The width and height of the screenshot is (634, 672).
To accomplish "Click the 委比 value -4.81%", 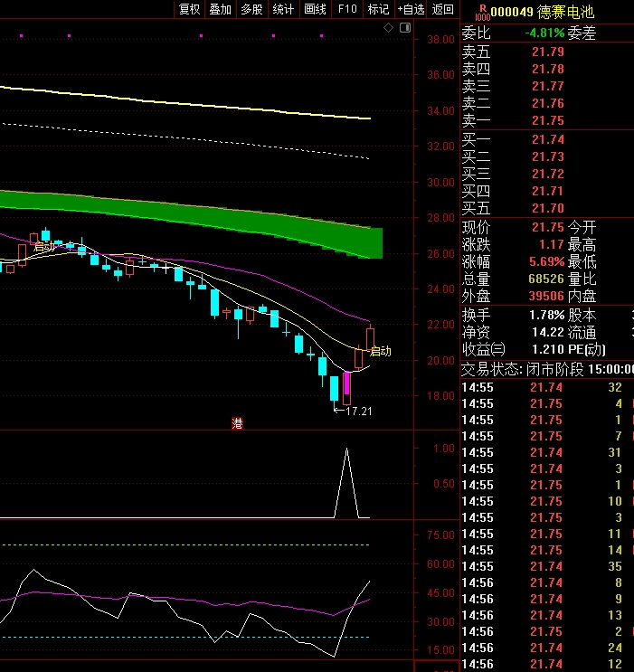I will click(x=544, y=33).
